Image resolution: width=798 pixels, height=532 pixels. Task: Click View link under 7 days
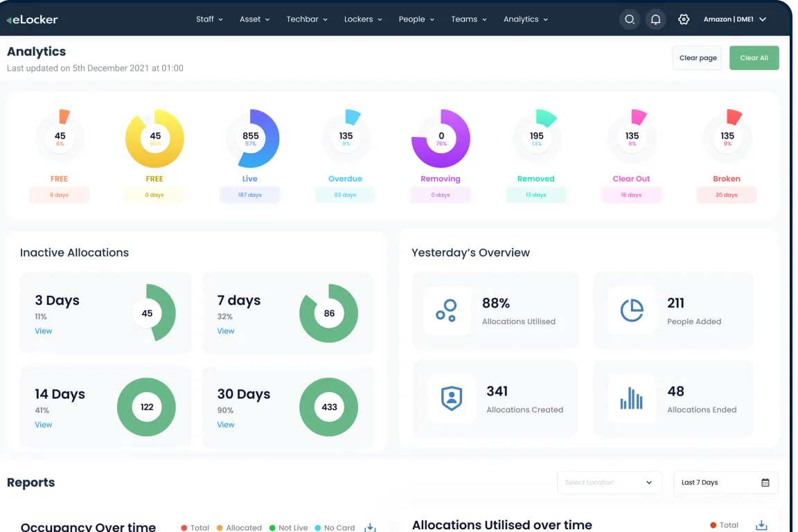(226, 331)
